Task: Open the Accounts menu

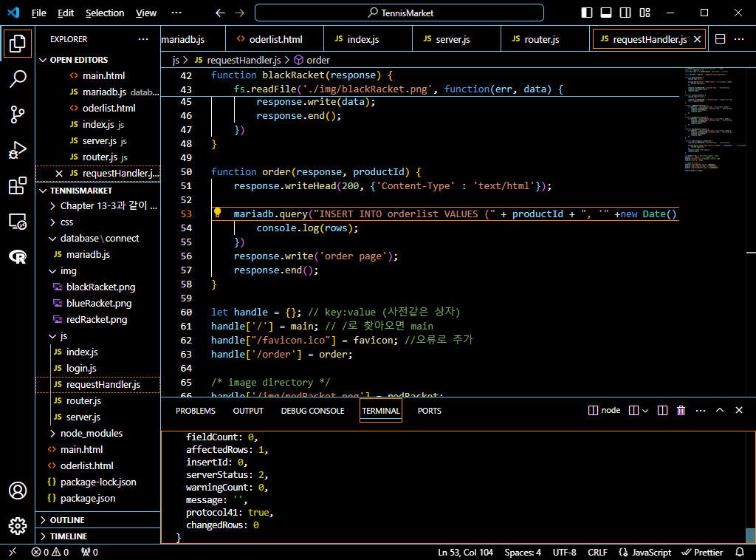Action: [18, 491]
